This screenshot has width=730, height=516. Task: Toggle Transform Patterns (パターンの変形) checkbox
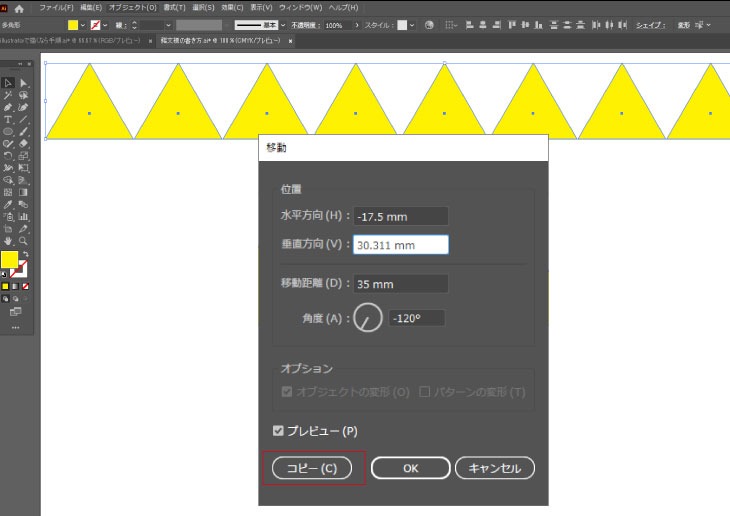tap(425, 392)
